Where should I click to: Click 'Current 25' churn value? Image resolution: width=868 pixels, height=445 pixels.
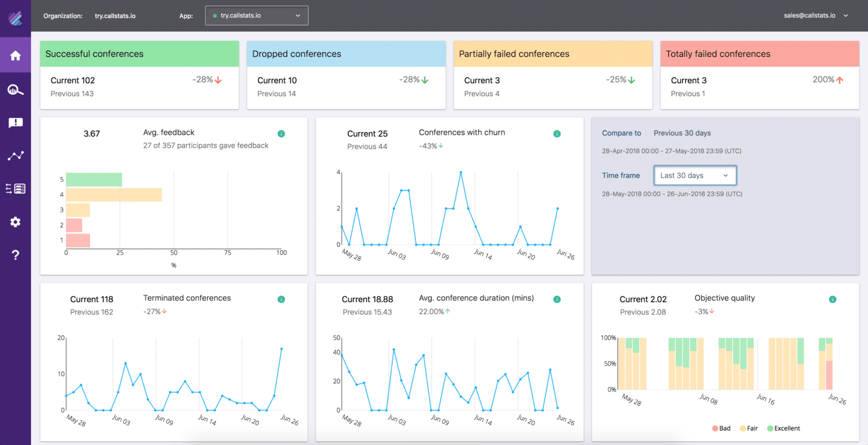coord(368,133)
